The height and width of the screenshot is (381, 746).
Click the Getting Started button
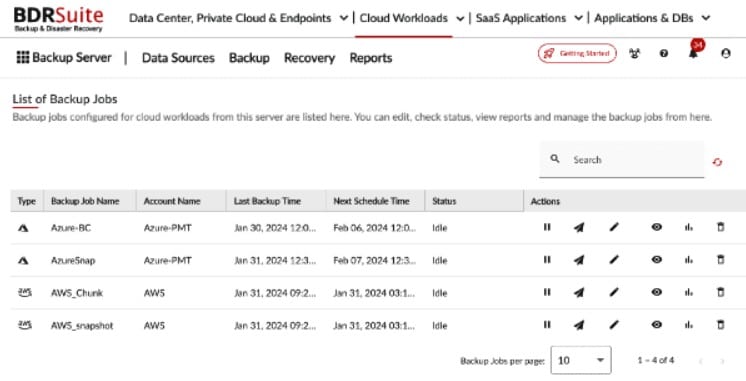tap(577, 53)
